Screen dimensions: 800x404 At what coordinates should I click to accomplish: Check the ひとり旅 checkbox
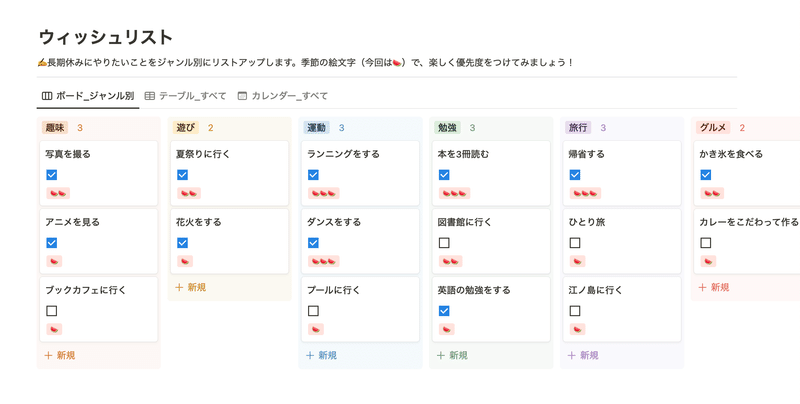pos(575,243)
